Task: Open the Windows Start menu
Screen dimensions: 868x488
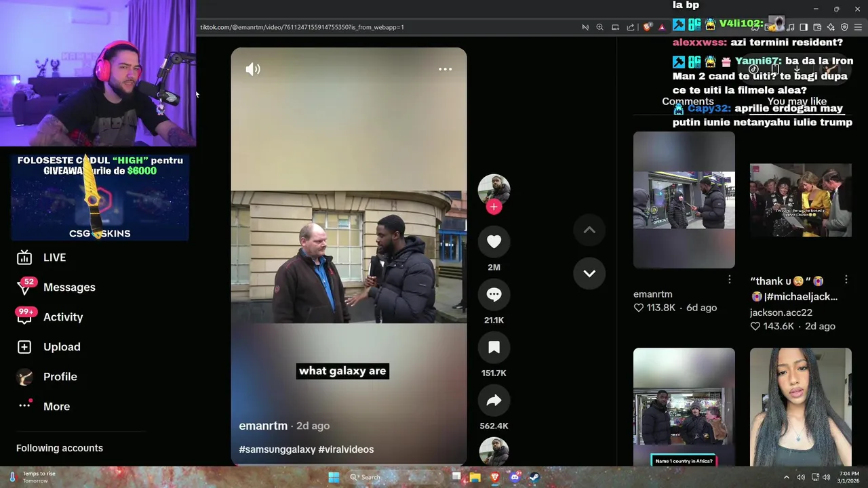Action: pos(334,477)
